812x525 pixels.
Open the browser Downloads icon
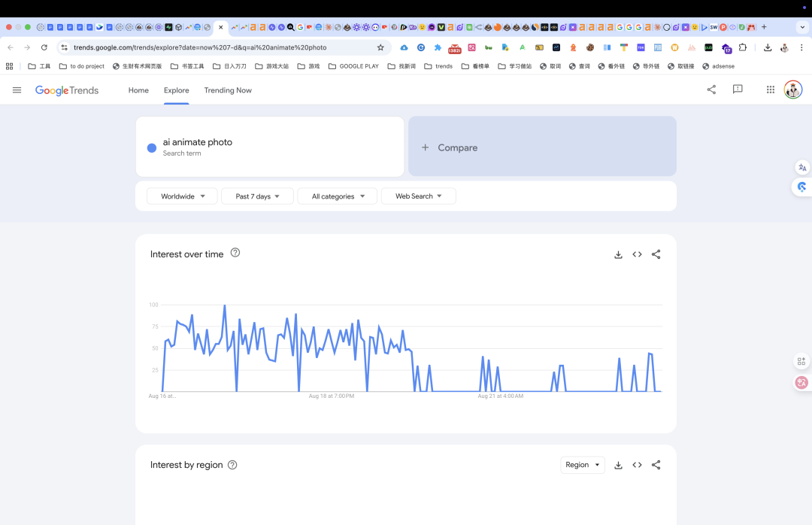point(768,47)
